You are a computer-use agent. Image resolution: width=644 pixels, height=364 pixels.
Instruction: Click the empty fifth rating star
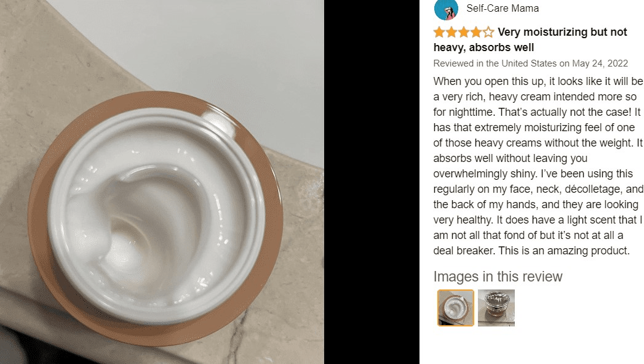pos(488,32)
